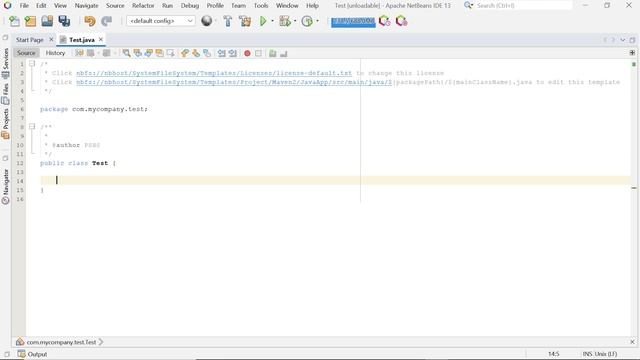The image size is (640, 360).
Task: Open the Window menu
Action: [x=287, y=6]
